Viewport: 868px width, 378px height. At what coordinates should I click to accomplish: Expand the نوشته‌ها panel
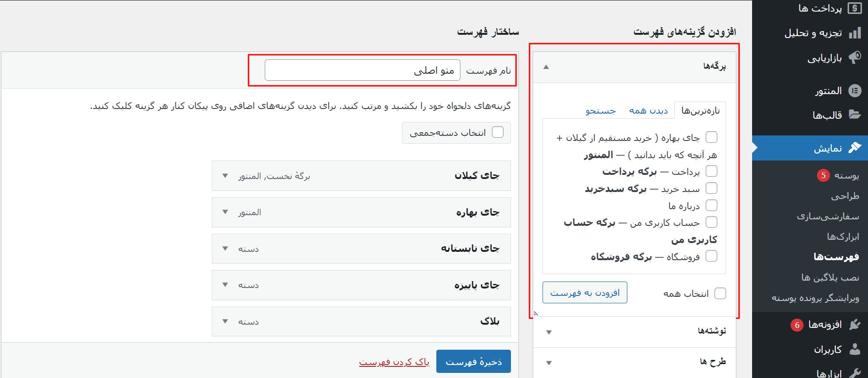tap(549, 332)
